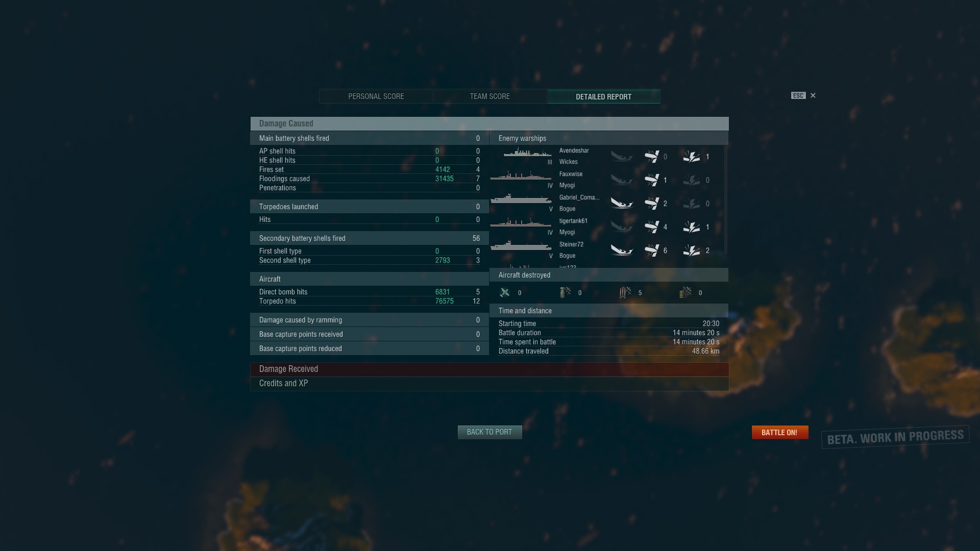This screenshot has width=980, height=551.
Task: Collapse the Damage Caused section
Action: [x=489, y=123]
